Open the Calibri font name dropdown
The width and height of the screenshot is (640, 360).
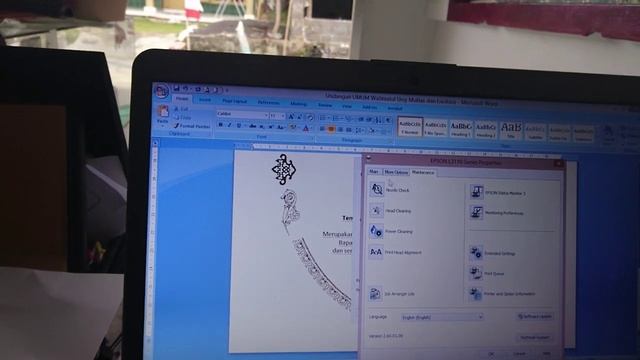[266, 116]
